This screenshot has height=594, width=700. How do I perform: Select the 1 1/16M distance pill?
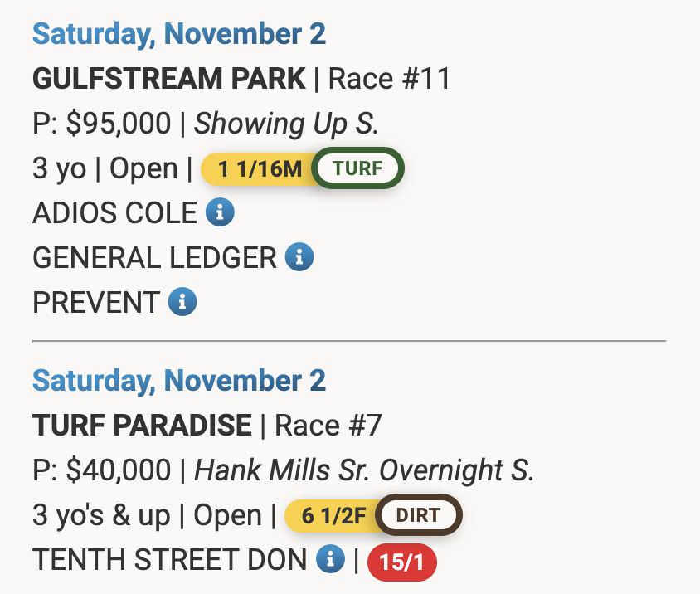click(x=260, y=169)
